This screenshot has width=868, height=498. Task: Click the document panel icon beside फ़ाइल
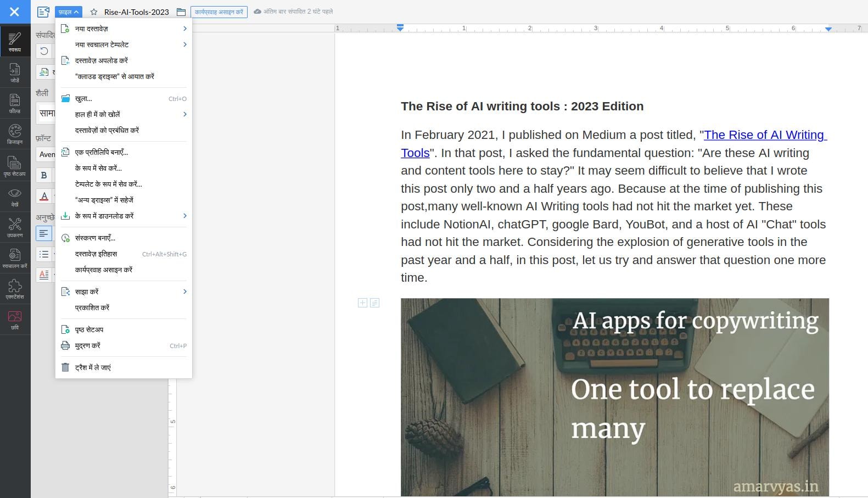[x=43, y=12]
